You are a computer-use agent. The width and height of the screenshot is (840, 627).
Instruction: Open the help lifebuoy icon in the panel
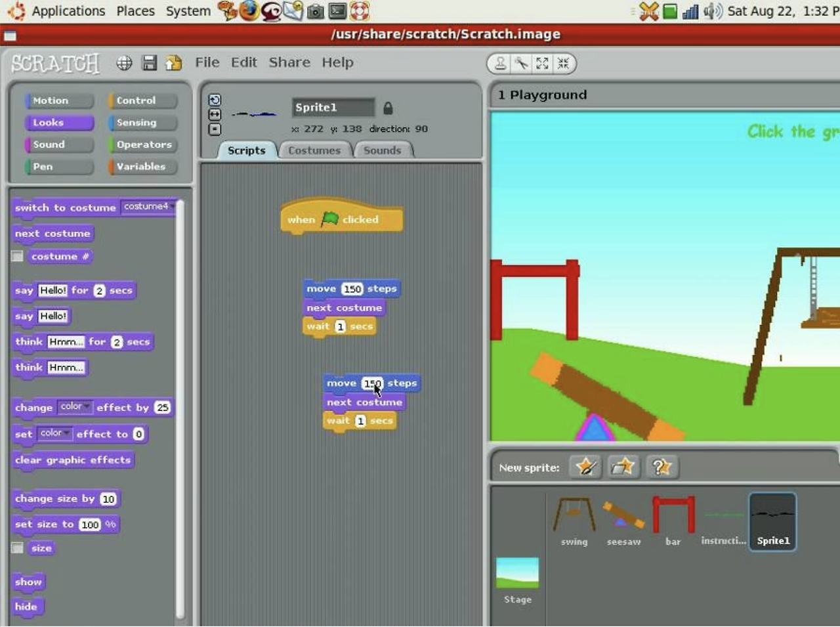click(x=360, y=11)
